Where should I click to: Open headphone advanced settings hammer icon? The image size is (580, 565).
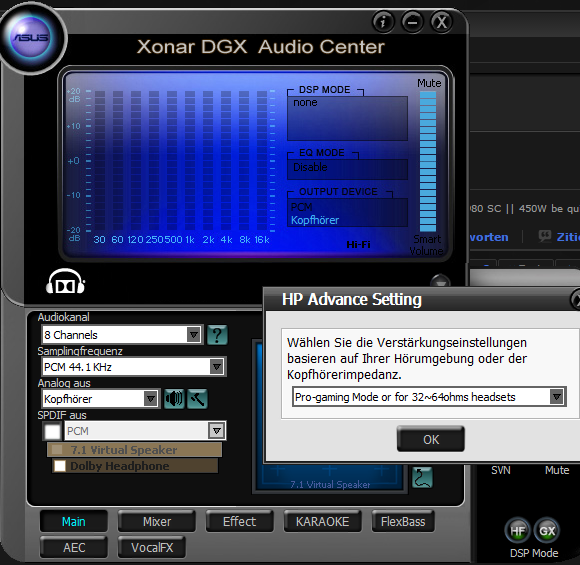[197, 398]
